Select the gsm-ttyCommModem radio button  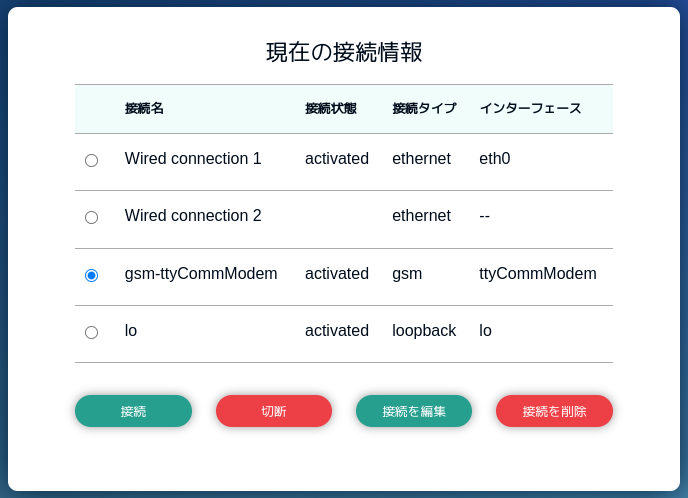click(x=91, y=275)
